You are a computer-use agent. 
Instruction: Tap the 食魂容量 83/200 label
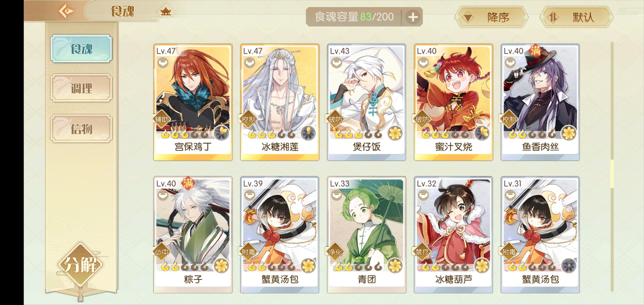[x=354, y=17]
